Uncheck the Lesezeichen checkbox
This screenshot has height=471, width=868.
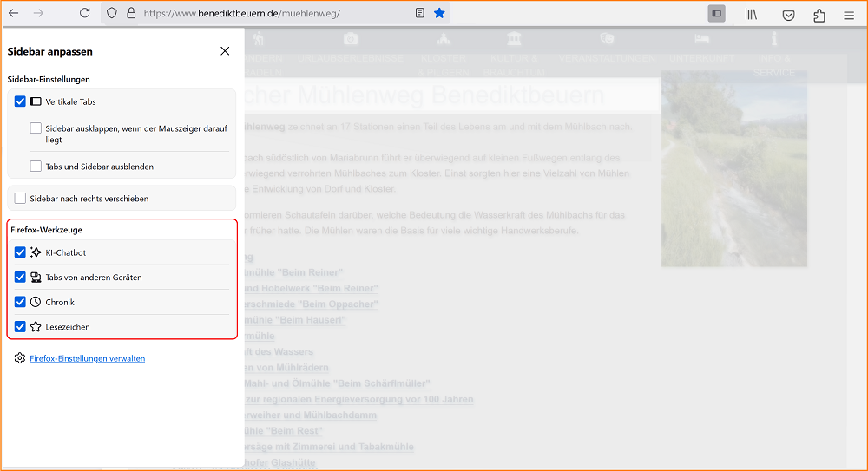click(x=21, y=326)
